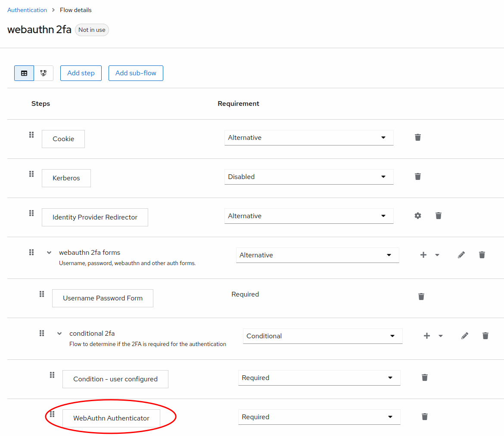Edit conditional 2fa with pencil icon

[465, 336]
